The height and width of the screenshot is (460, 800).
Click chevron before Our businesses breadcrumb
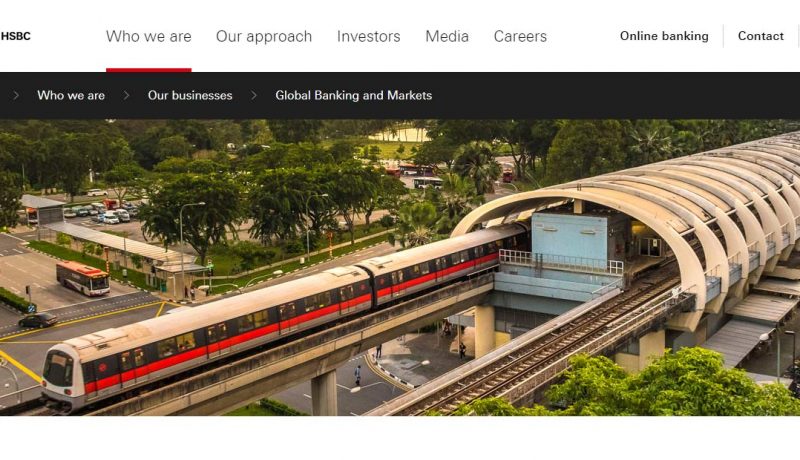pyautogui.click(x=127, y=95)
